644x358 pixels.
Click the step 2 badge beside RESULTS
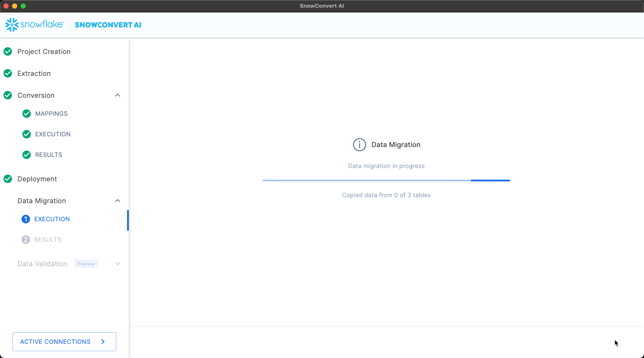[x=26, y=240]
